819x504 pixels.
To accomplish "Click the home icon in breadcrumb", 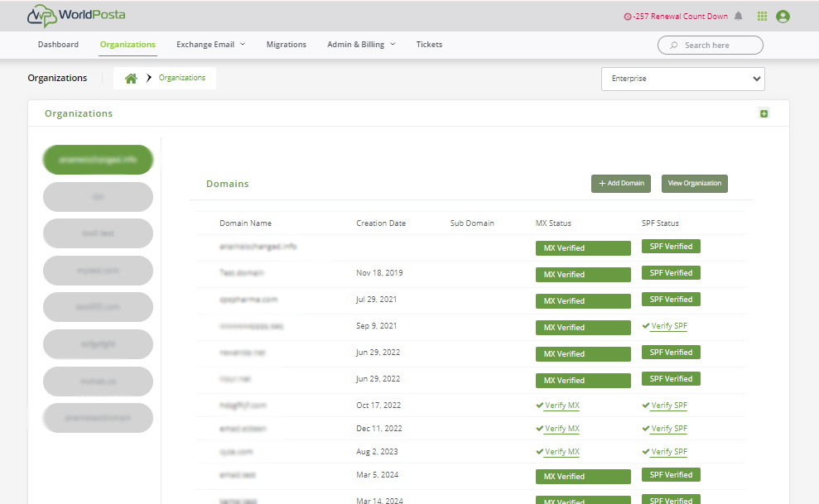I will click(131, 79).
